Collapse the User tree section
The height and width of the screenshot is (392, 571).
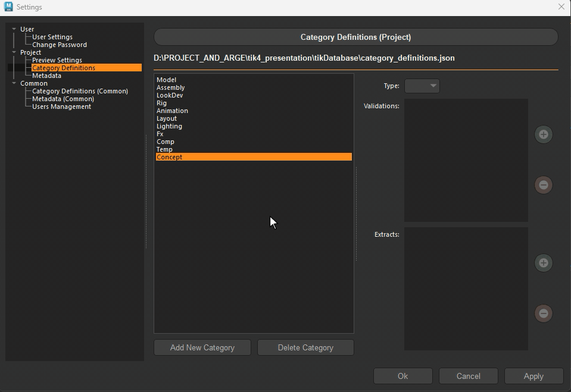pos(14,29)
